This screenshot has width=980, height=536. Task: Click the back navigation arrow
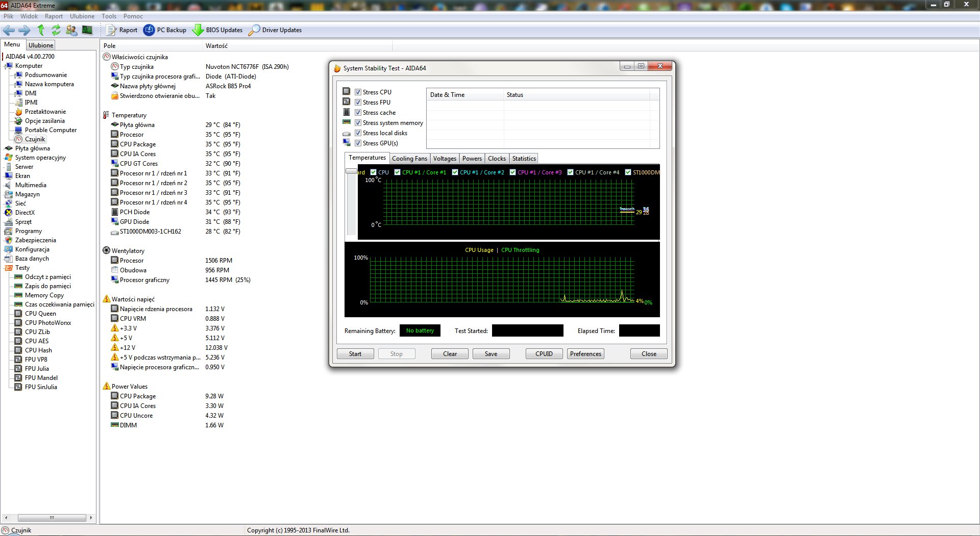coord(9,30)
